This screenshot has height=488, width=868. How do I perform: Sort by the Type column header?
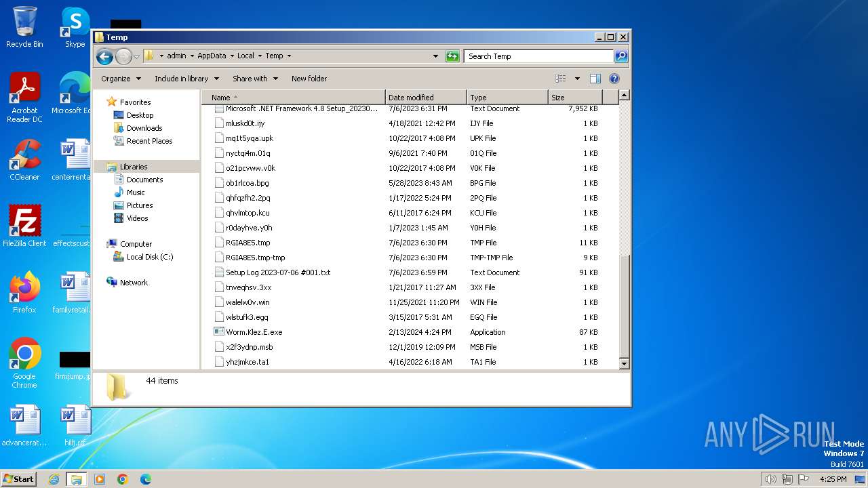507,98
